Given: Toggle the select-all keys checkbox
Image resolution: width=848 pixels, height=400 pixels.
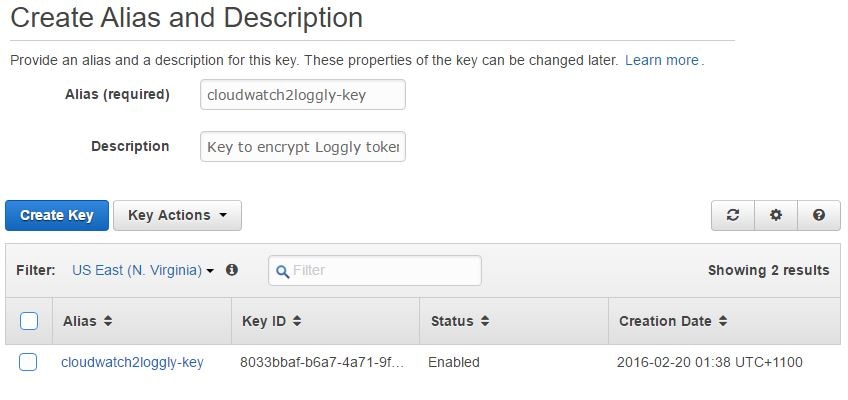Looking at the screenshot, I should [29, 321].
